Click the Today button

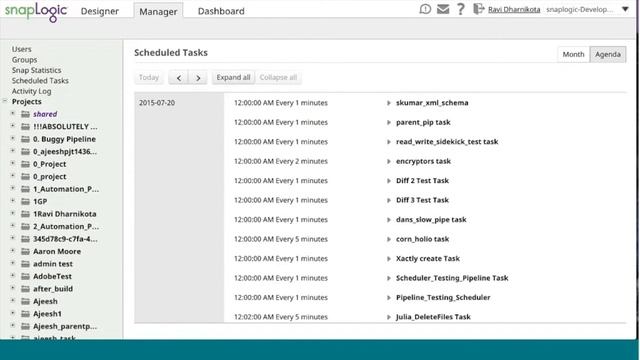[x=149, y=78]
